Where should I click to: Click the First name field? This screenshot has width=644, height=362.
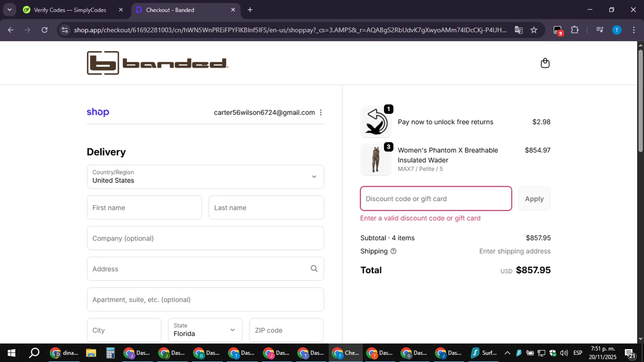click(x=144, y=207)
